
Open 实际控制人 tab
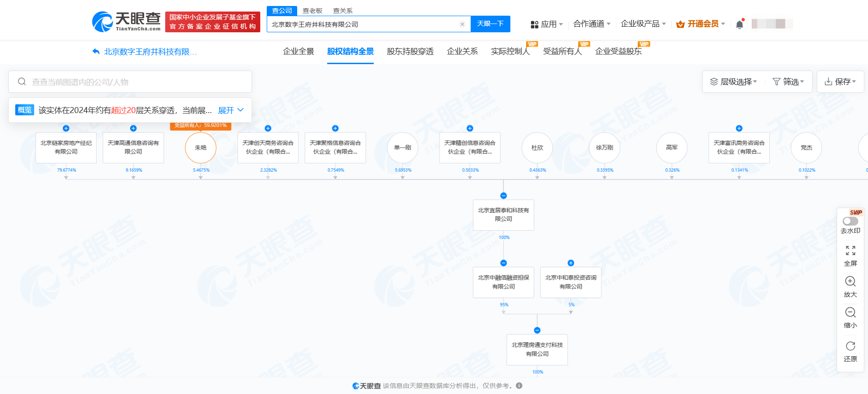point(510,51)
